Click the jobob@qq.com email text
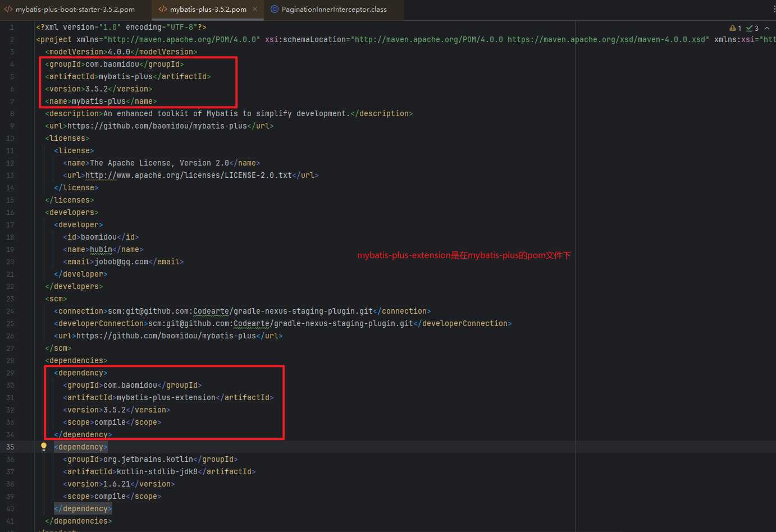This screenshot has height=532, width=776. pyautogui.click(x=121, y=262)
